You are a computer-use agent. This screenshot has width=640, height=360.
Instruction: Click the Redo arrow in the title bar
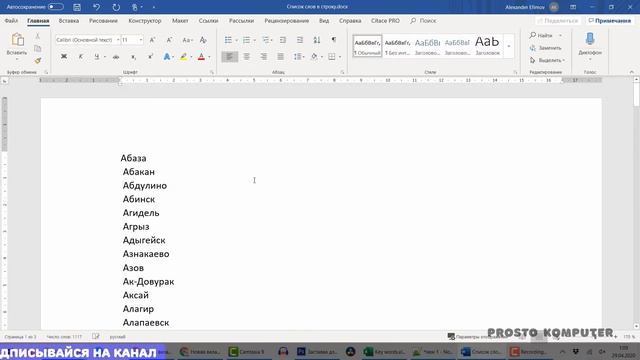[x=116, y=7]
